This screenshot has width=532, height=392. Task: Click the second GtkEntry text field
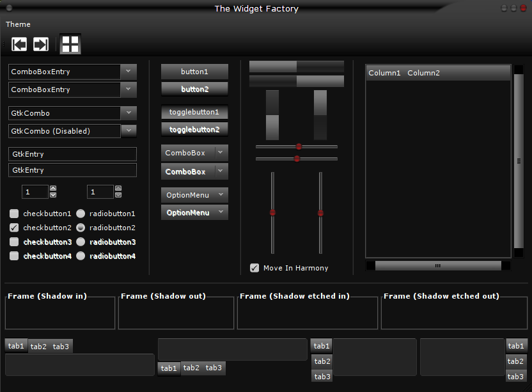[72, 170]
